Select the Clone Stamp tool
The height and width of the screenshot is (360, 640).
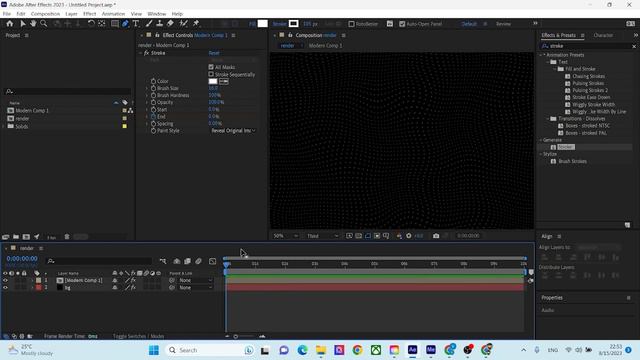(160, 24)
